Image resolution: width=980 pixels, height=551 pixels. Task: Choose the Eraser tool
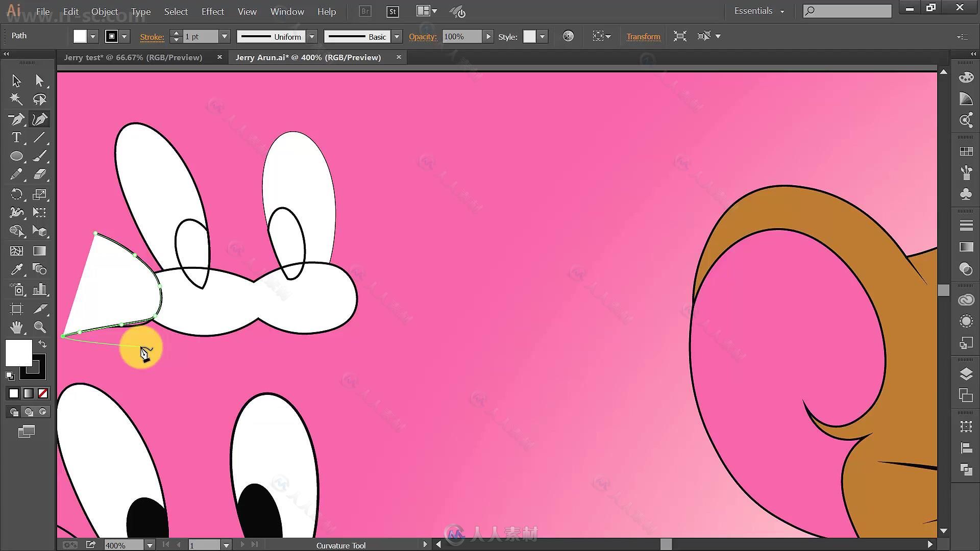[x=39, y=174]
